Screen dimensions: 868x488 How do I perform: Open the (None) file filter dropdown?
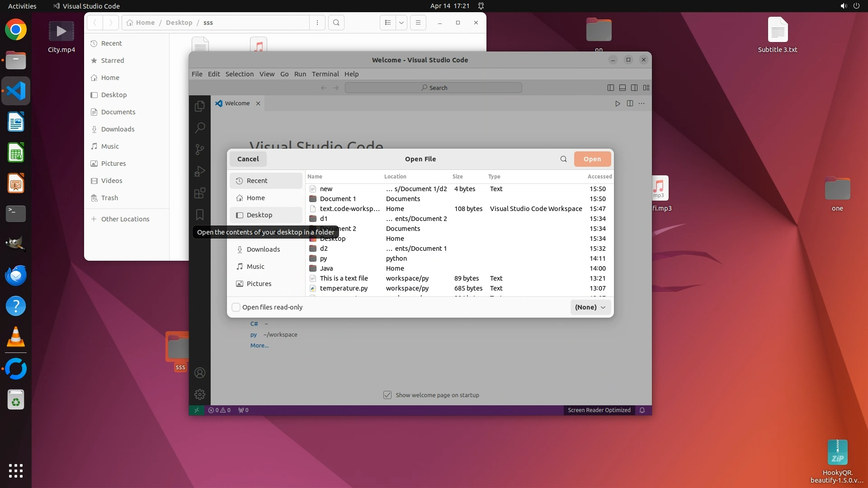pyautogui.click(x=590, y=307)
